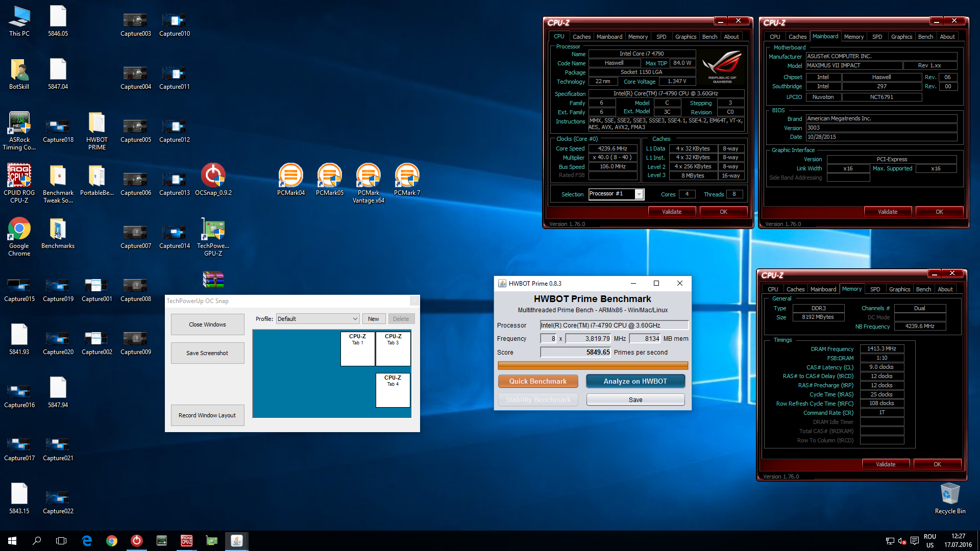This screenshot has width=980, height=551.
Task: Open the Recycle Bin
Action: coord(950,499)
